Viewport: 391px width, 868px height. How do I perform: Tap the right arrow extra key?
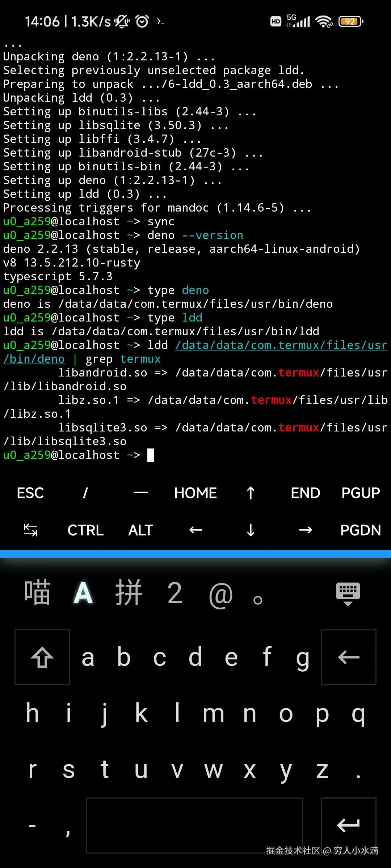[x=306, y=530]
